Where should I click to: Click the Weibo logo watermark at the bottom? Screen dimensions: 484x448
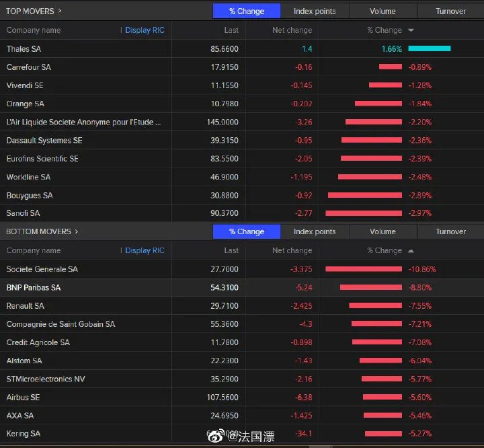click(216, 437)
